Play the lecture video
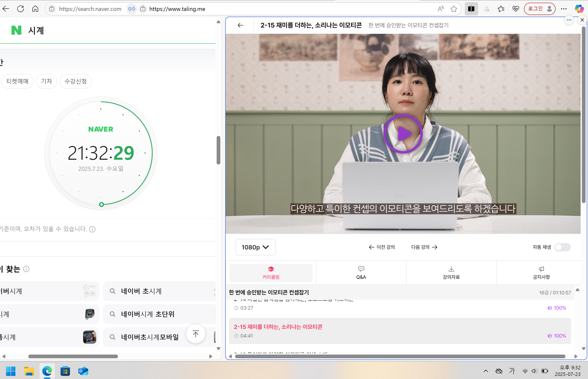 pos(403,134)
